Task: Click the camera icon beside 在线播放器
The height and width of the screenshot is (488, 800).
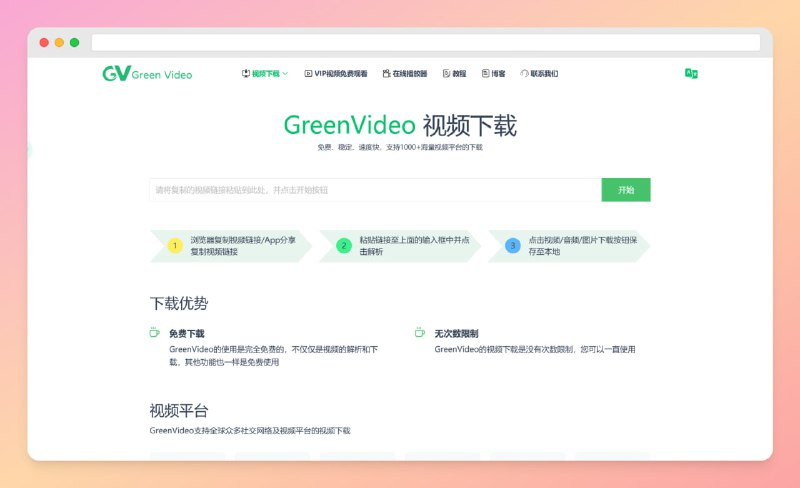Action: 386,74
